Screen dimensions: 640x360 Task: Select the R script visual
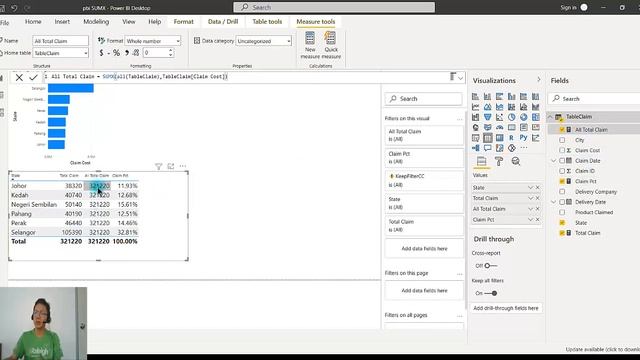[511, 138]
